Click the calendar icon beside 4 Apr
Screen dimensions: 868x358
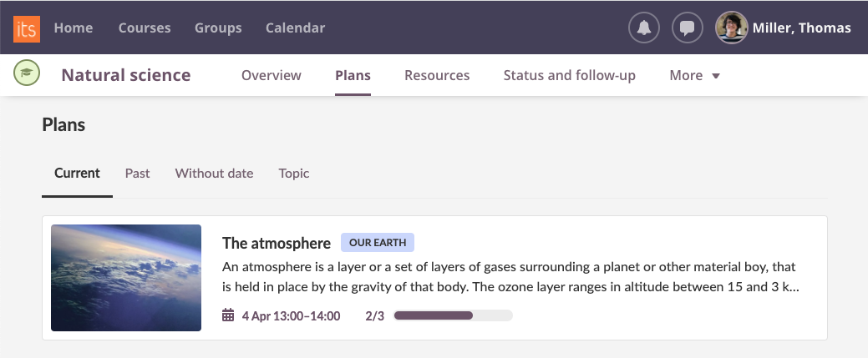228,315
